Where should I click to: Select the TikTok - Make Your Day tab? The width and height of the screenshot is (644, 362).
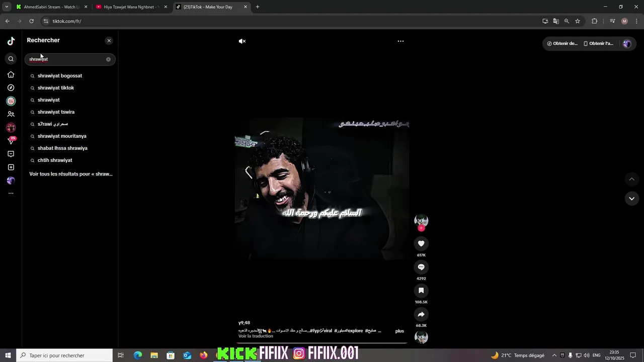tap(211, 7)
